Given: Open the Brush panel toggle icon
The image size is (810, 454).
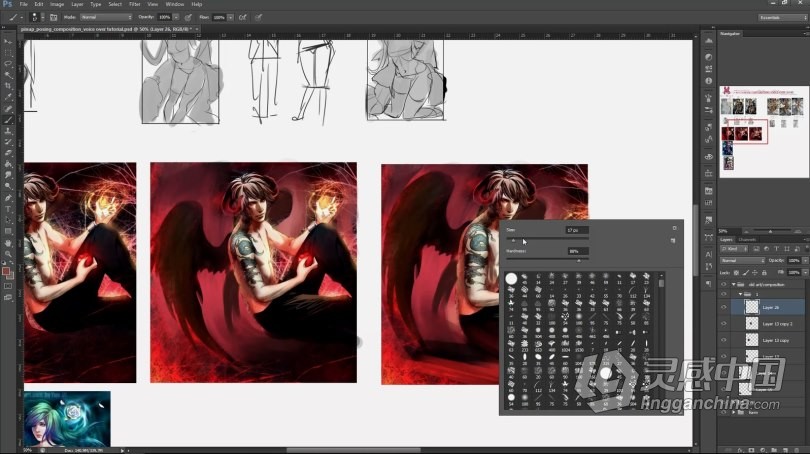Looking at the screenshot, I should click(53, 17).
